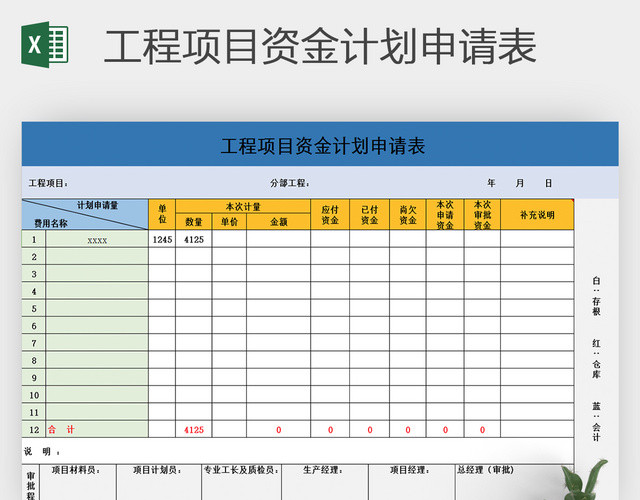Select the 单价 column header
This screenshot has height=500, width=640.
[229, 222]
